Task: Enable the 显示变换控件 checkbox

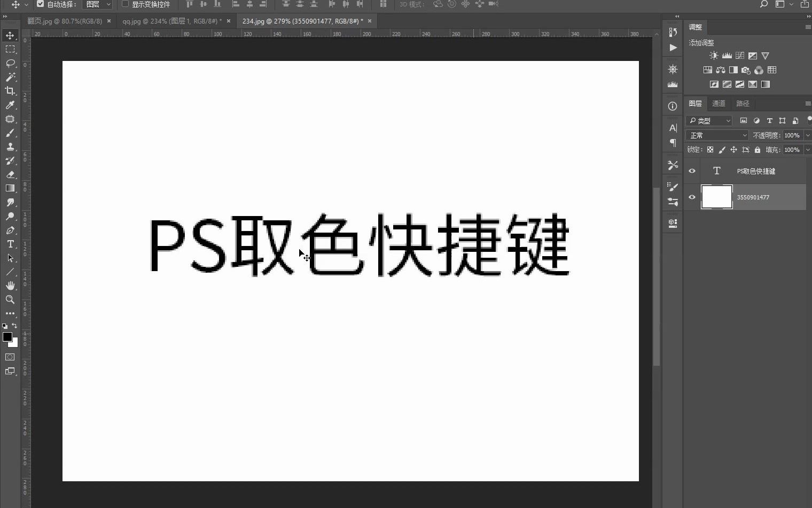Action: pos(124,5)
